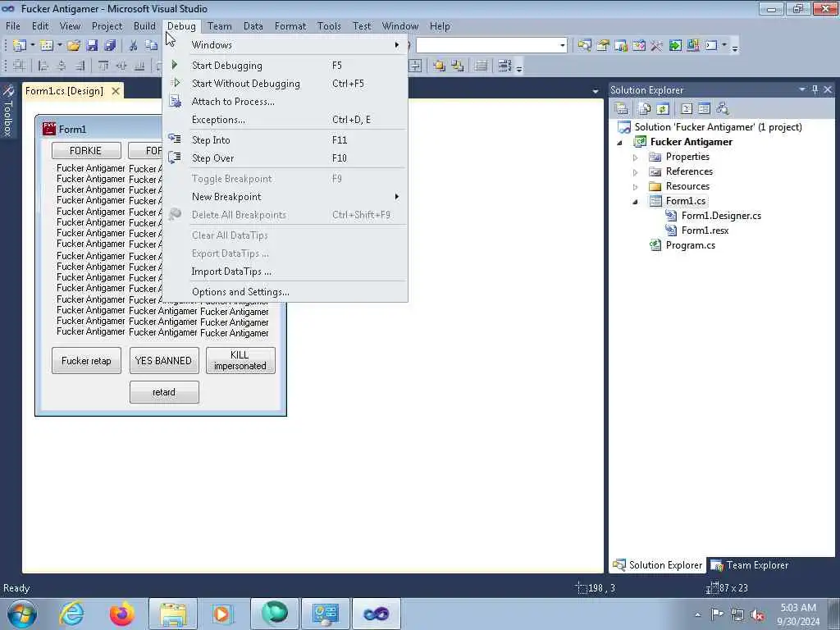Switch to the Team Explorer tab
The width and height of the screenshot is (840, 630).
pos(750,565)
